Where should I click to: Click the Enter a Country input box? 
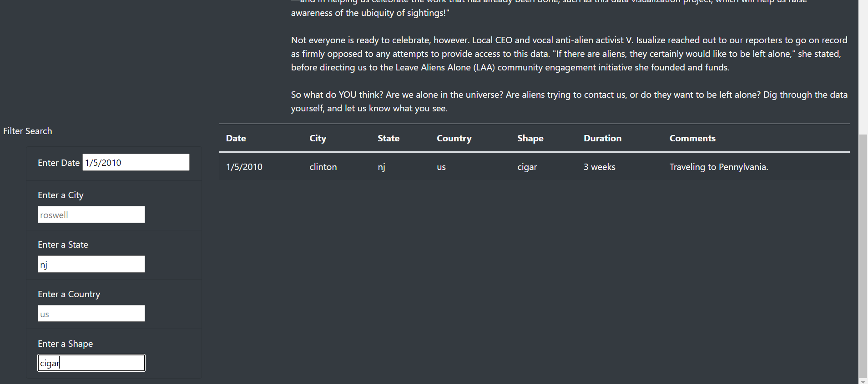[x=91, y=314]
